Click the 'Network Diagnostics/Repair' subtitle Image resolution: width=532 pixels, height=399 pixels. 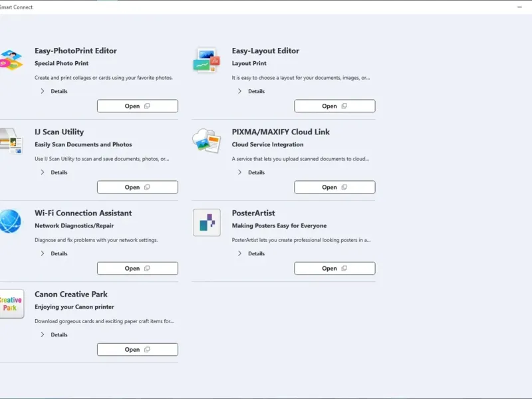point(74,225)
